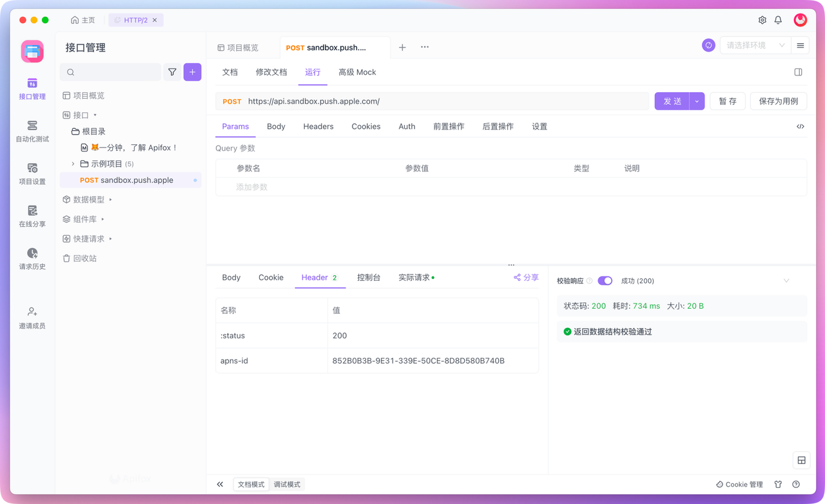The image size is (825, 504).
Task: Click the purple plus button to add interface
Action: [192, 72]
